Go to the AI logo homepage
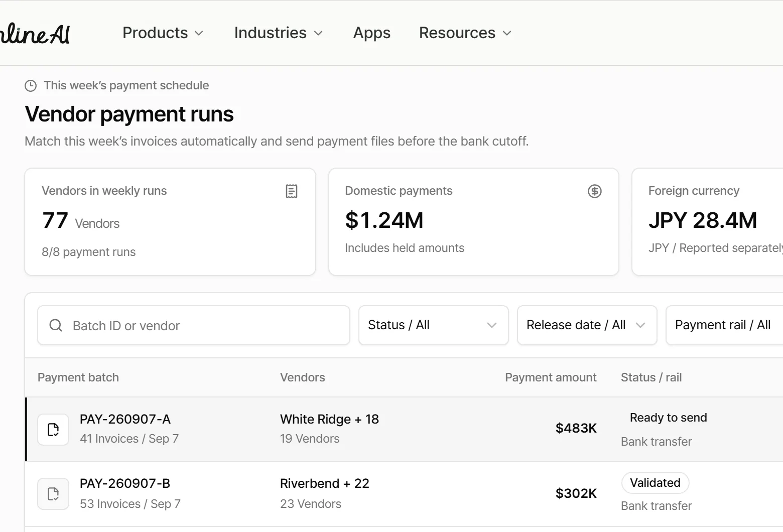The height and width of the screenshot is (532, 783). click(35, 34)
